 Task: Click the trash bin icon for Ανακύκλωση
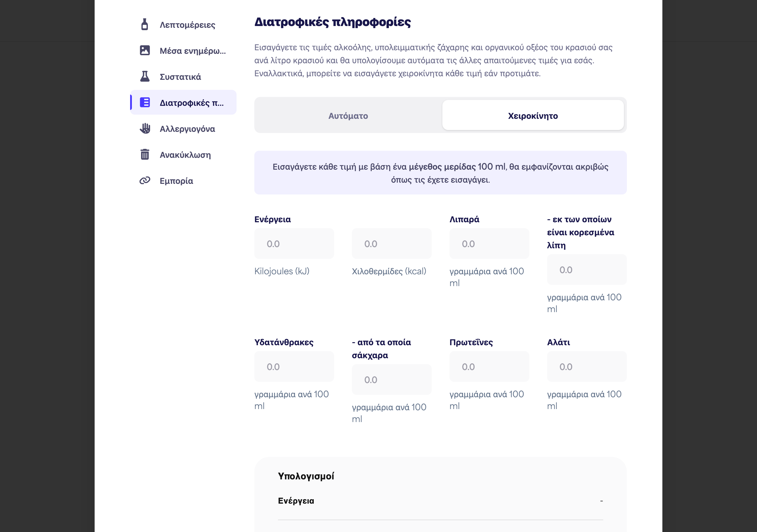[145, 154]
